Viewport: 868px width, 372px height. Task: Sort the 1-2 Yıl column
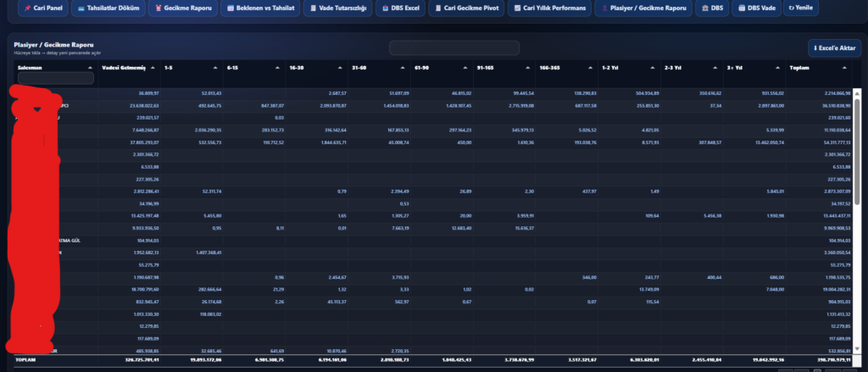(654, 68)
